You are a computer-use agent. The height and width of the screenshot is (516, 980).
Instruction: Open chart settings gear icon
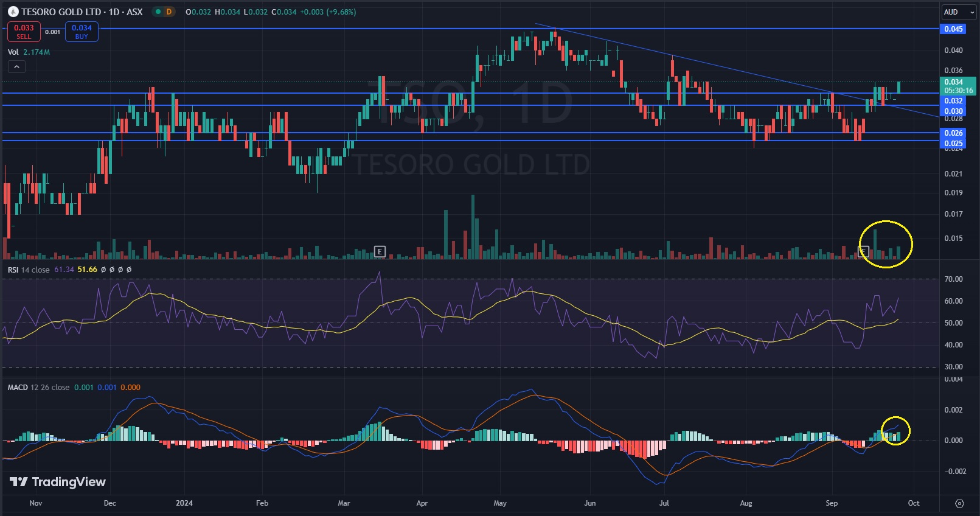tap(959, 503)
